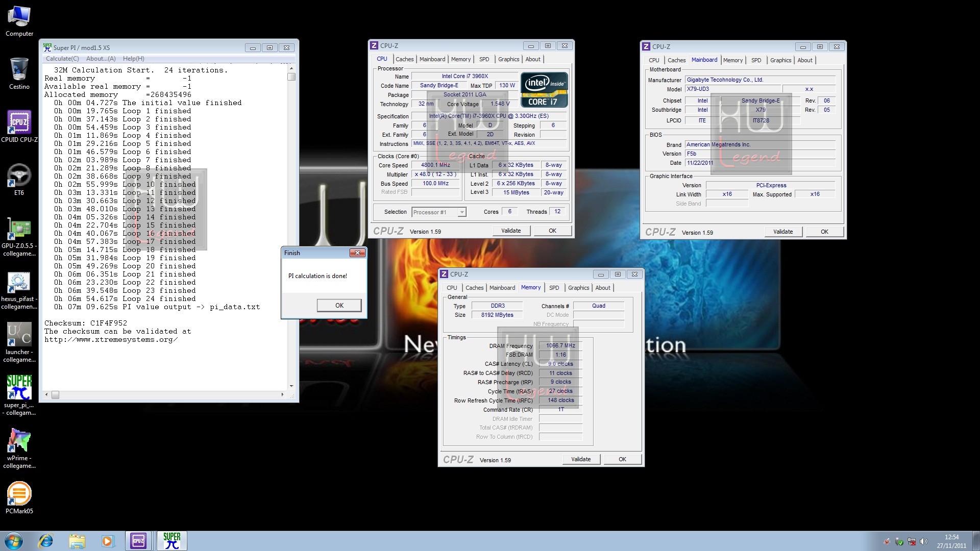Select CPU tab in Mainboard CPU-Z window
Image resolution: width=980 pixels, height=551 pixels.
654,60
